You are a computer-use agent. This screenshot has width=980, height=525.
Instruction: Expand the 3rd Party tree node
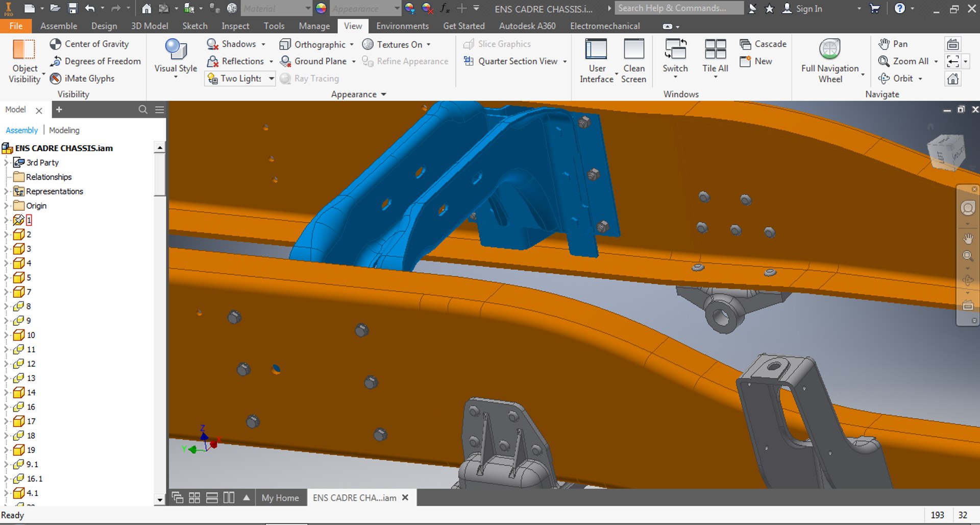point(6,163)
